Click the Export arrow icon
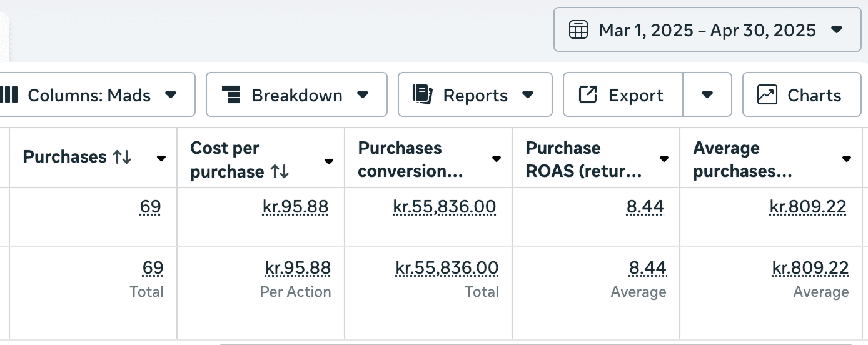Image resolution: width=868 pixels, height=345 pixels. pos(588,95)
